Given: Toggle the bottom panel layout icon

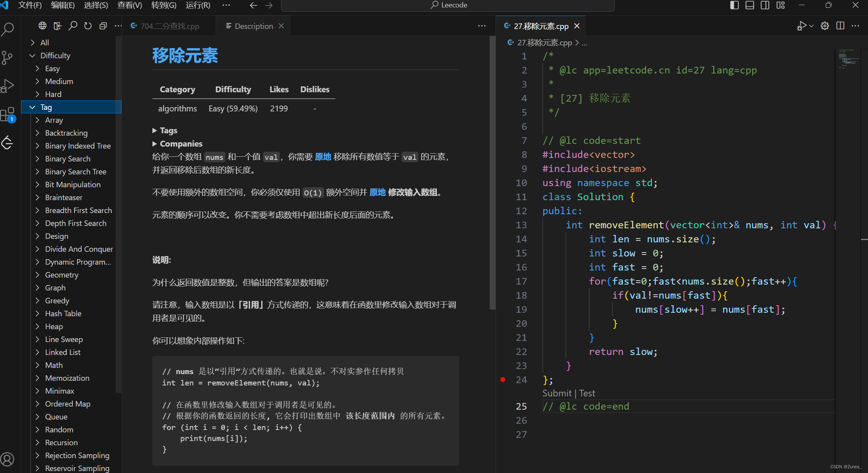Looking at the screenshot, I should (x=750, y=5).
